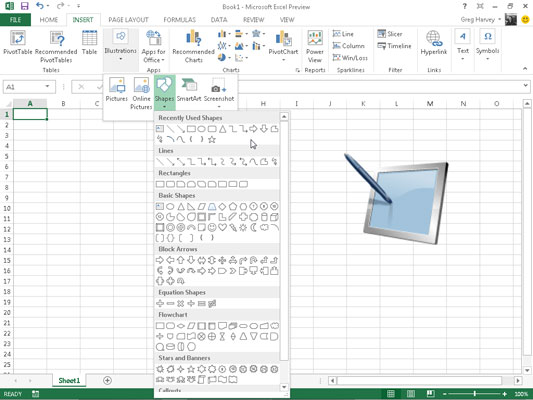533x400 pixels.
Task: Open Recommended Charts
Action: (193, 47)
